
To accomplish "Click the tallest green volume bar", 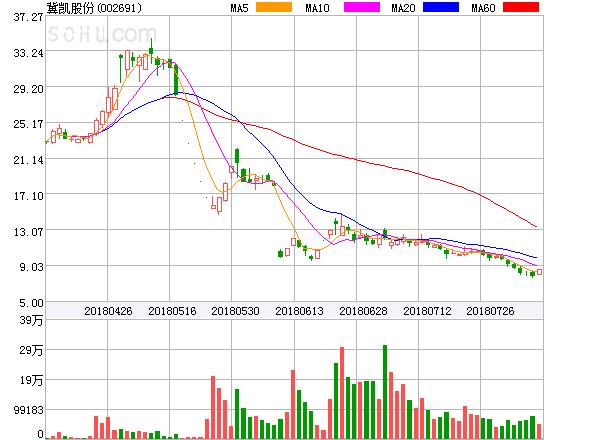I will 385,392.
